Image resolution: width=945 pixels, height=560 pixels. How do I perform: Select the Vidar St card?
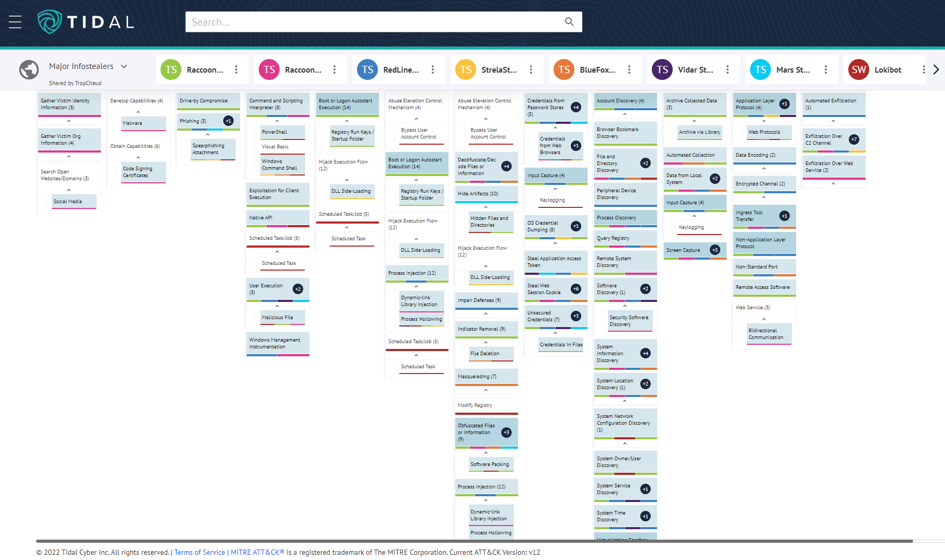click(693, 69)
